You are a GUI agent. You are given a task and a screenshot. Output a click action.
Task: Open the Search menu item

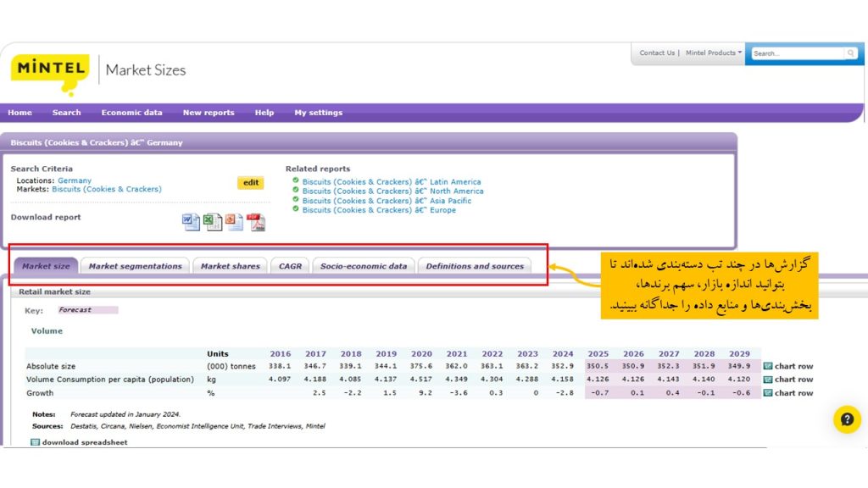(x=66, y=113)
